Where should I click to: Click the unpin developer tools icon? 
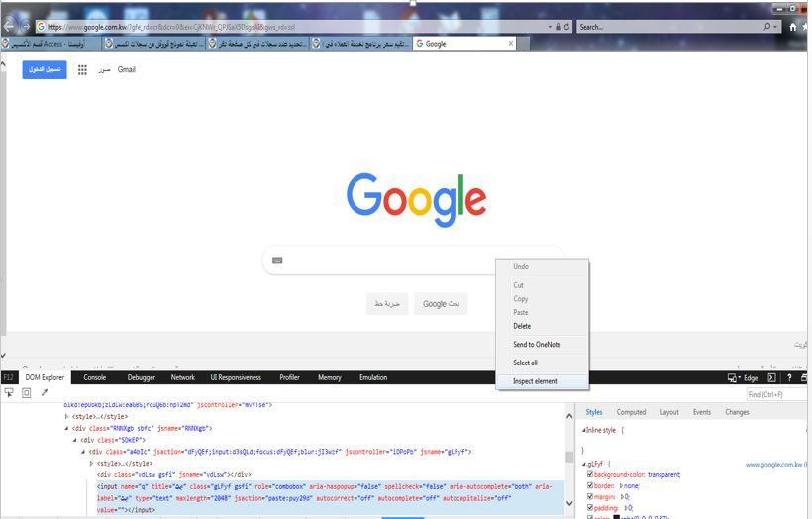point(804,377)
